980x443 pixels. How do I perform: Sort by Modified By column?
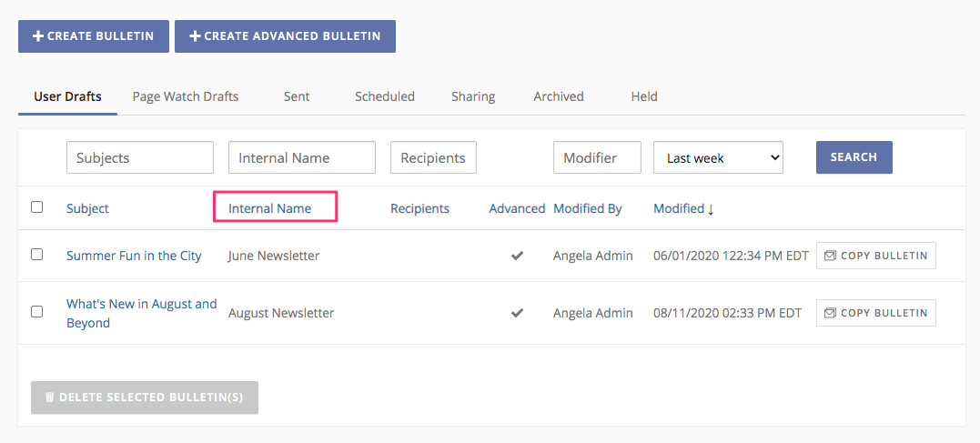tap(588, 208)
